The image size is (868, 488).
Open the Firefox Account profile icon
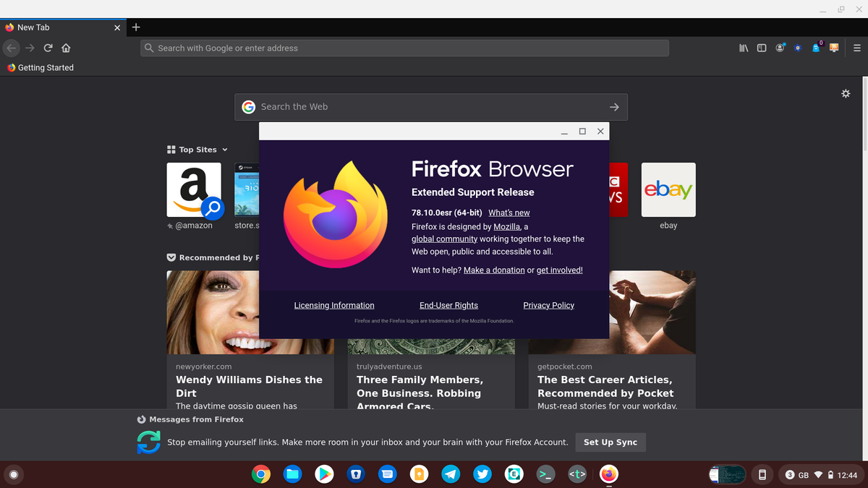coord(780,48)
